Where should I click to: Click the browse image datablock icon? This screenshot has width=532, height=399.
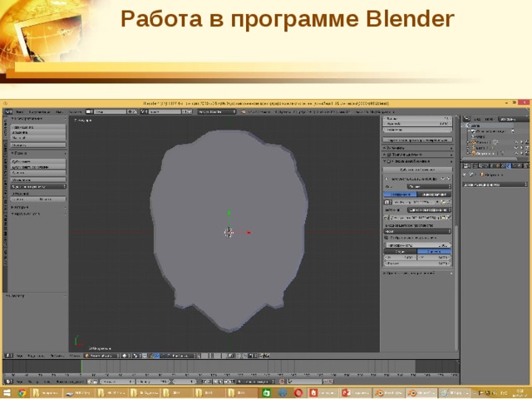(x=388, y=202)
